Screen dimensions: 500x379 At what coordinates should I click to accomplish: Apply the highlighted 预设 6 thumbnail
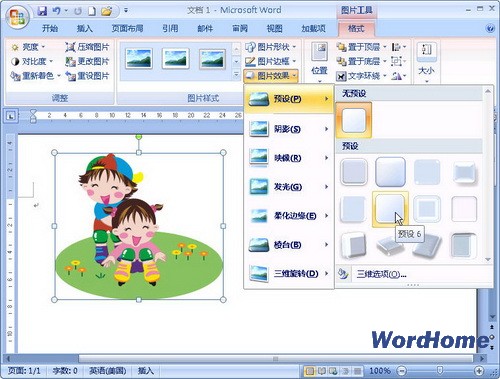[390, 209]
